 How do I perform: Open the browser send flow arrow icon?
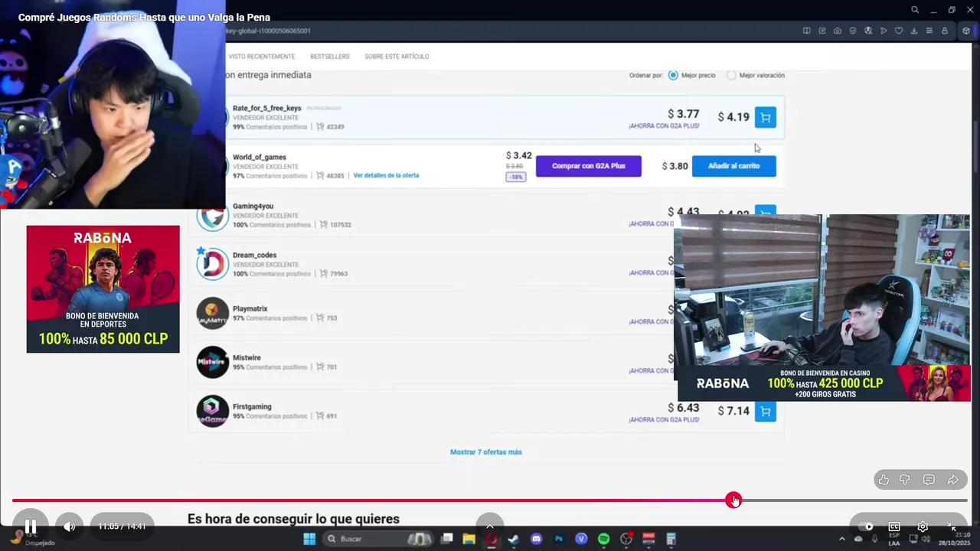[884, 31]
